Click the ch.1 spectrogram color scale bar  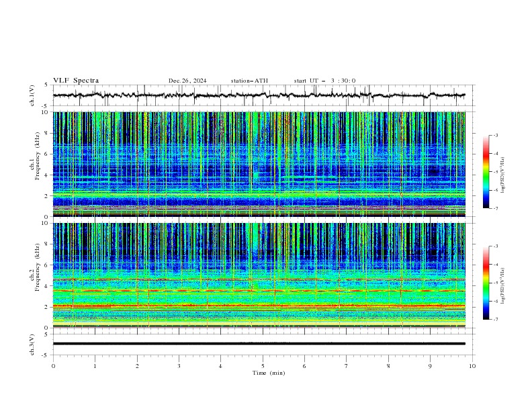(486, 172)
